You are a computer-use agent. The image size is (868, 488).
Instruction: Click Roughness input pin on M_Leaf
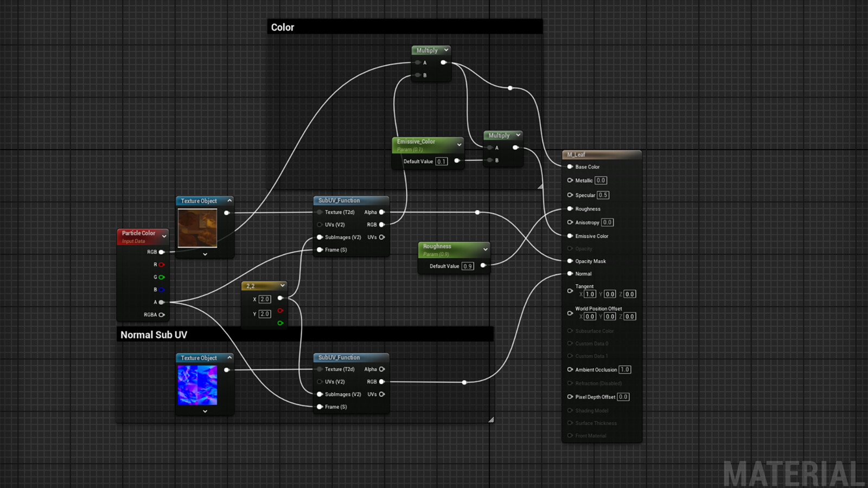tap(570, 209)
